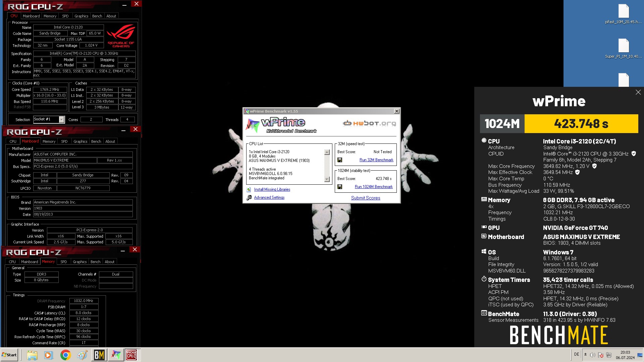Screen dimensions: 644x362
Task: Select About tab in bottom CPU-Z window
Action: [110, 262]
